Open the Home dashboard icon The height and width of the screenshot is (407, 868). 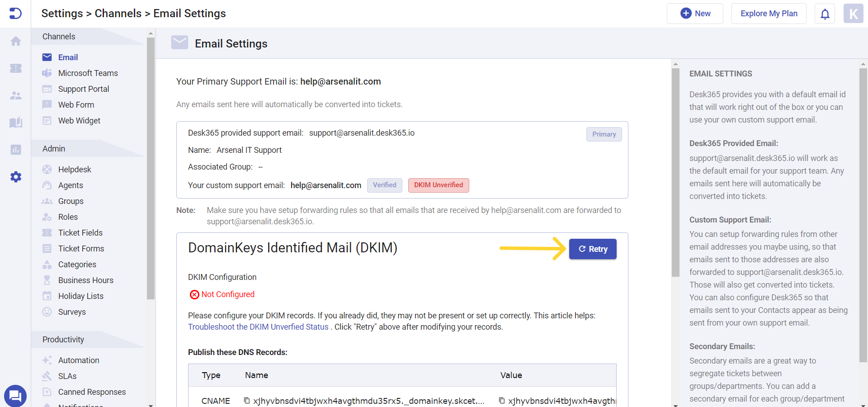point(15,41)
